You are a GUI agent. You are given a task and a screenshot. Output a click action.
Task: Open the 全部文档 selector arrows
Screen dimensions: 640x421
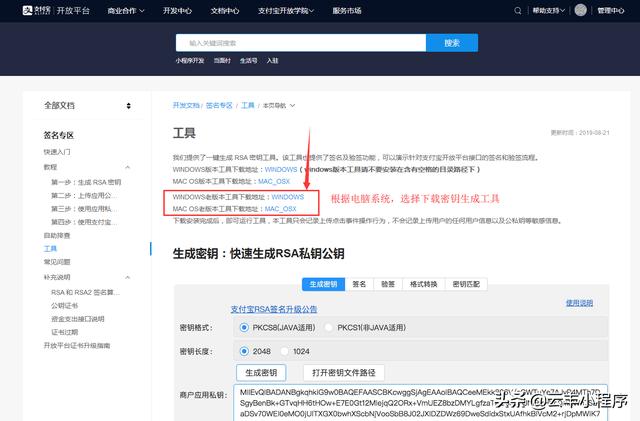click(x=129, y=106)
